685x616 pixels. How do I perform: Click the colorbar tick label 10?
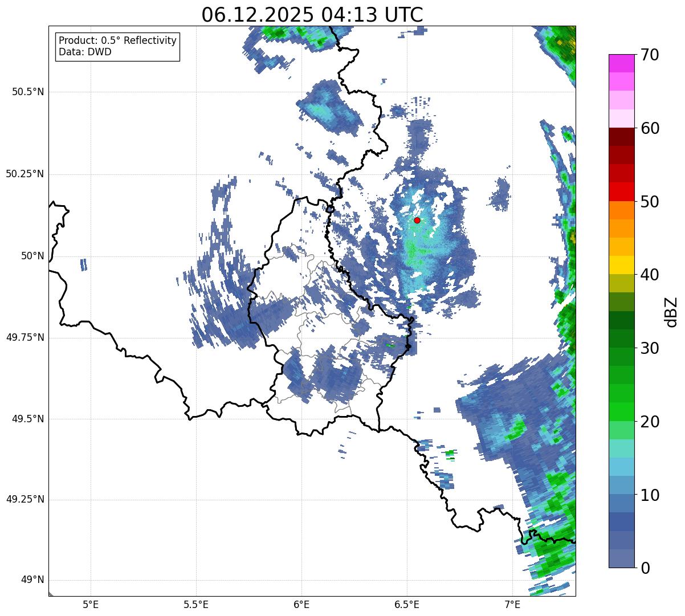[x=650, y=495]
